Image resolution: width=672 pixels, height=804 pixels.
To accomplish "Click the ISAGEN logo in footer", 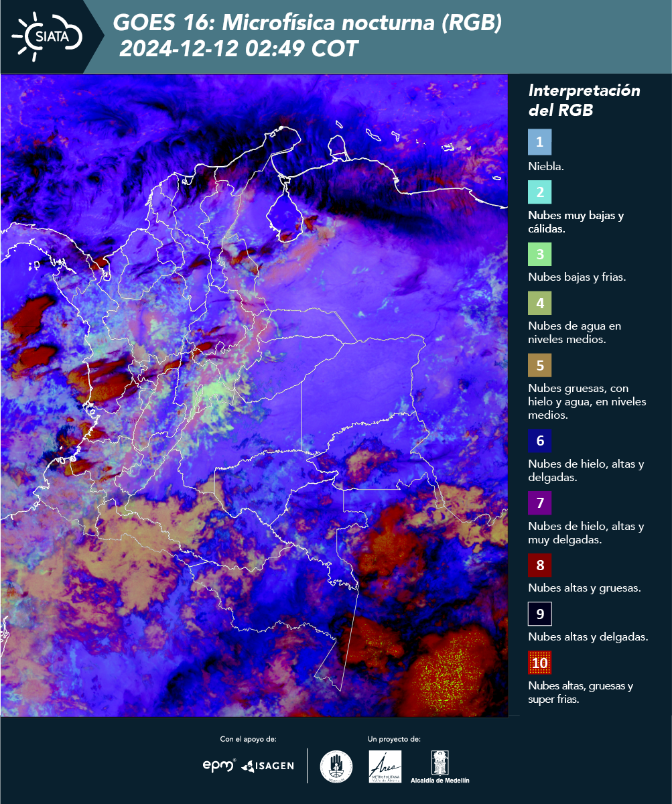I will point(267,766).
